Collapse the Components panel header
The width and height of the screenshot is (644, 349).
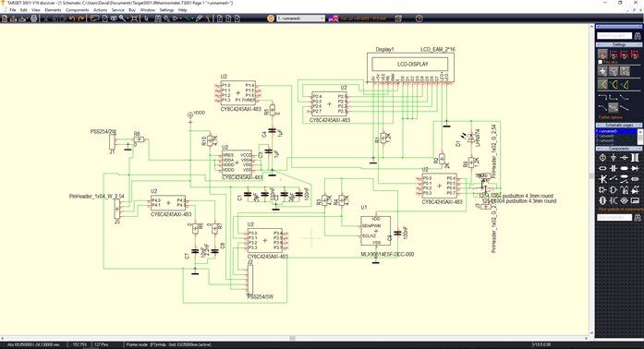point(619,149)
